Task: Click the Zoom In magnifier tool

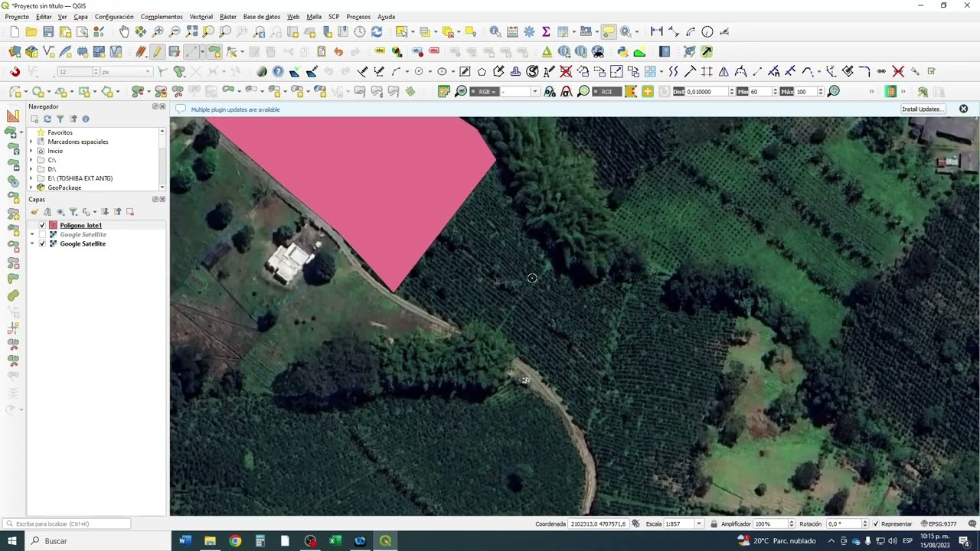Action: click(x=158, y=31)
